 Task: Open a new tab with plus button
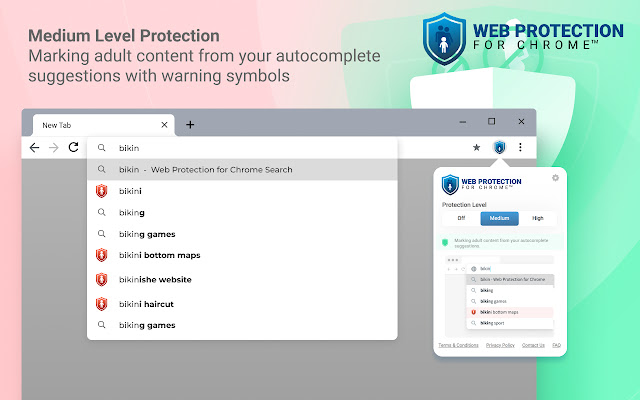[190, 125]
